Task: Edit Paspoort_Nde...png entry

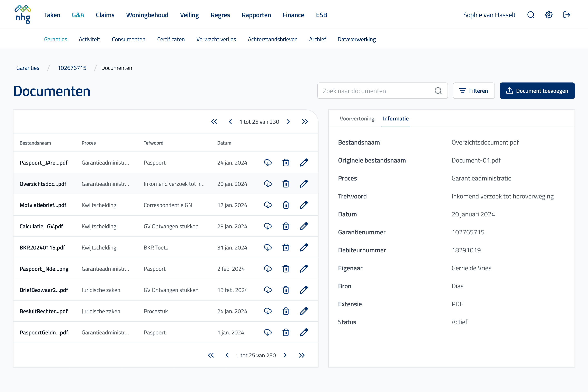Action: [304, 269]
